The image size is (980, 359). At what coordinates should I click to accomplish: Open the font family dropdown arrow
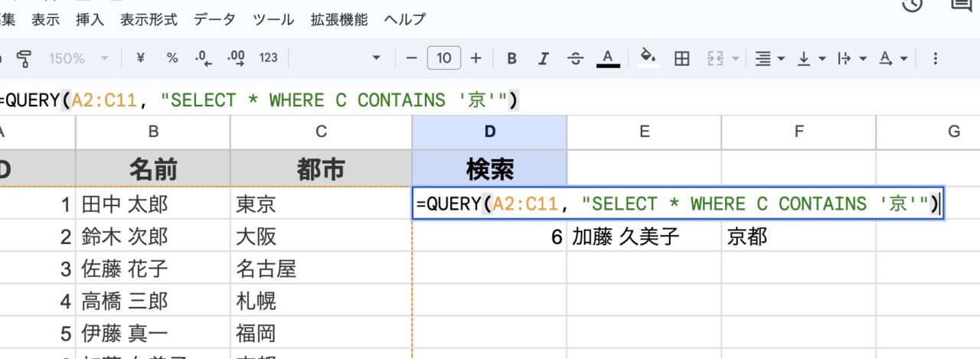(x=376, y=58)
